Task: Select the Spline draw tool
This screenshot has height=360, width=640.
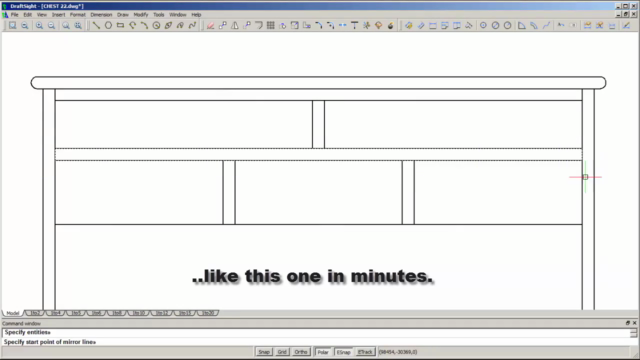Action: click(x=192, y=25)
